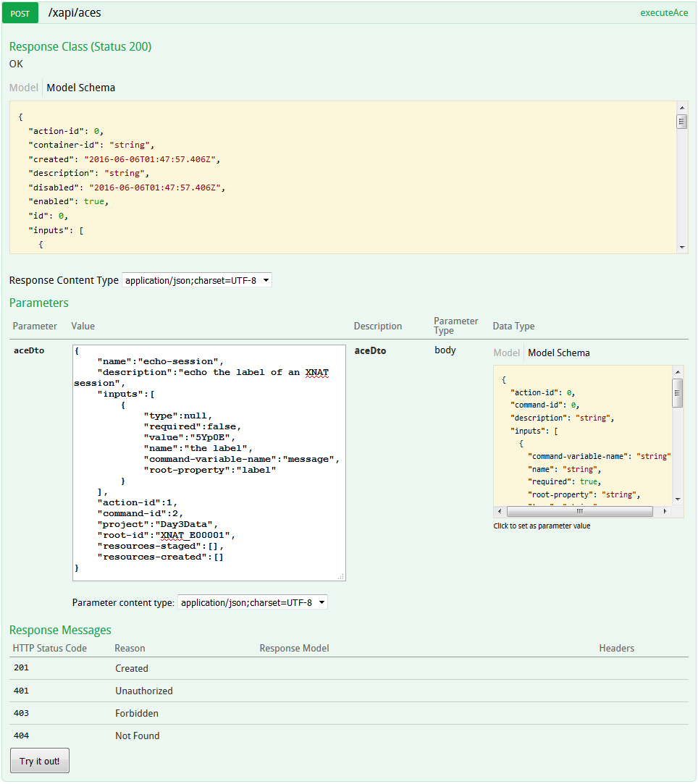Click the response schema vertical scrollbar thumb
The image size is (698, 784).
pyautogui.click(x=682, y=122)
